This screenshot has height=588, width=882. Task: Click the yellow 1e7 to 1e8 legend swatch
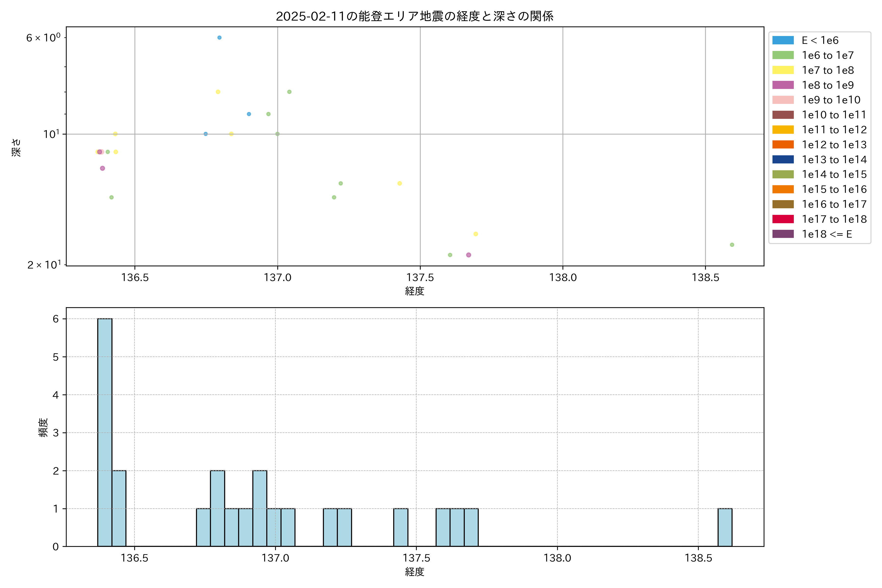coord(783,70)
